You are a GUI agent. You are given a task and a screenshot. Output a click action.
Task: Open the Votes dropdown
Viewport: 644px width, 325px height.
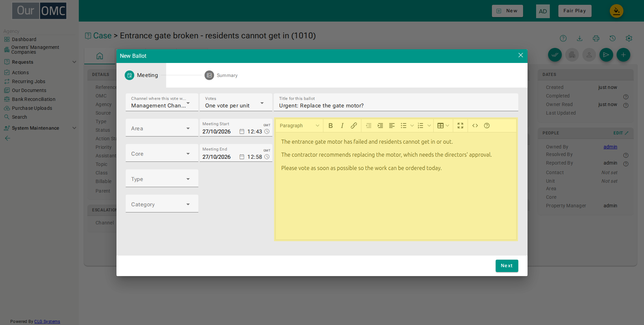click(x=236, y=102)
